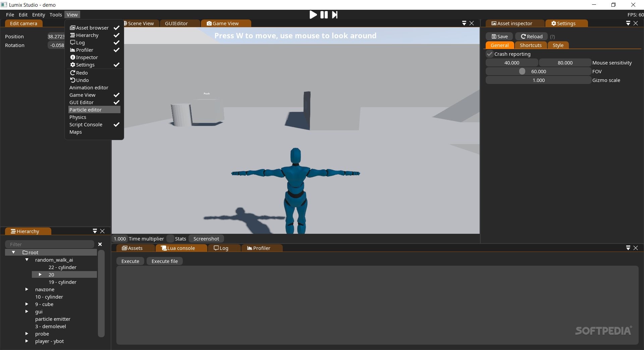Screen dimensions: 644x350
Task: Close the Game View dock panel
Action: pyautogui.click(x=472, y=23)
